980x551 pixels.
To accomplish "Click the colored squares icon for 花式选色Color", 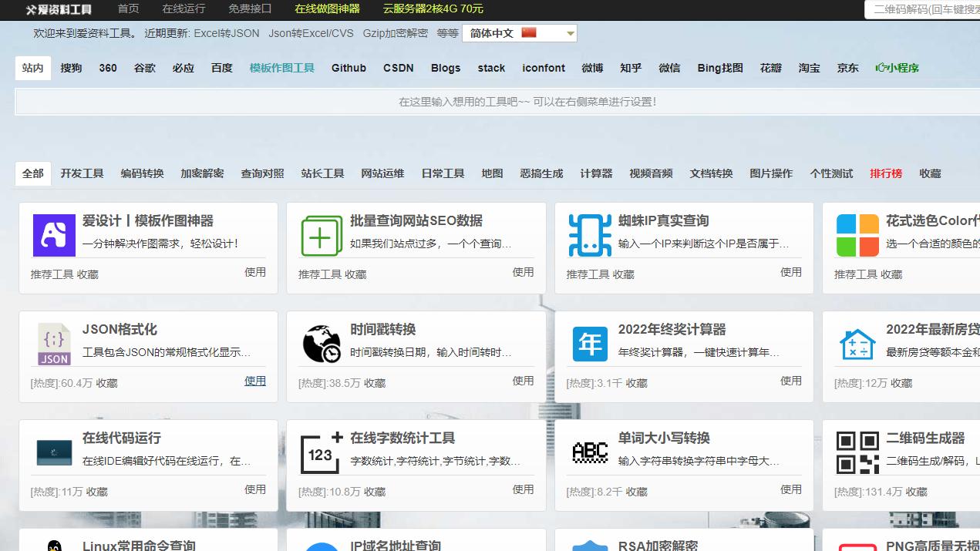I will point(858,236).
